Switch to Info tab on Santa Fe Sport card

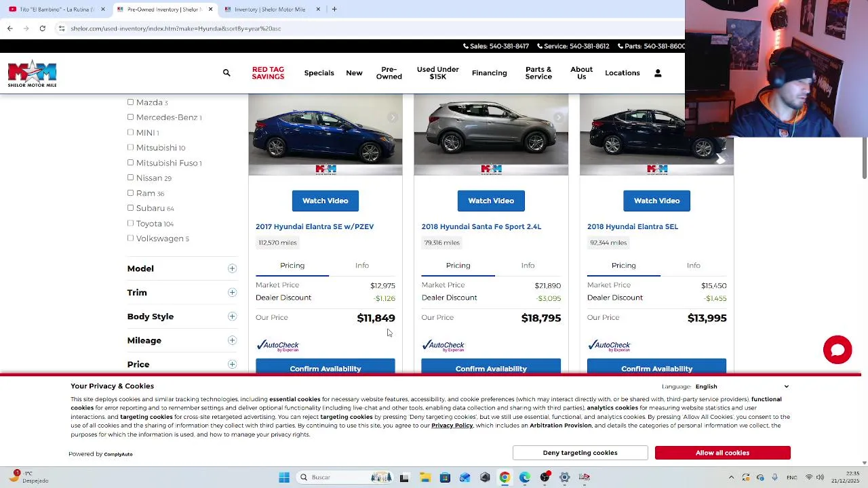coord(528,266)
